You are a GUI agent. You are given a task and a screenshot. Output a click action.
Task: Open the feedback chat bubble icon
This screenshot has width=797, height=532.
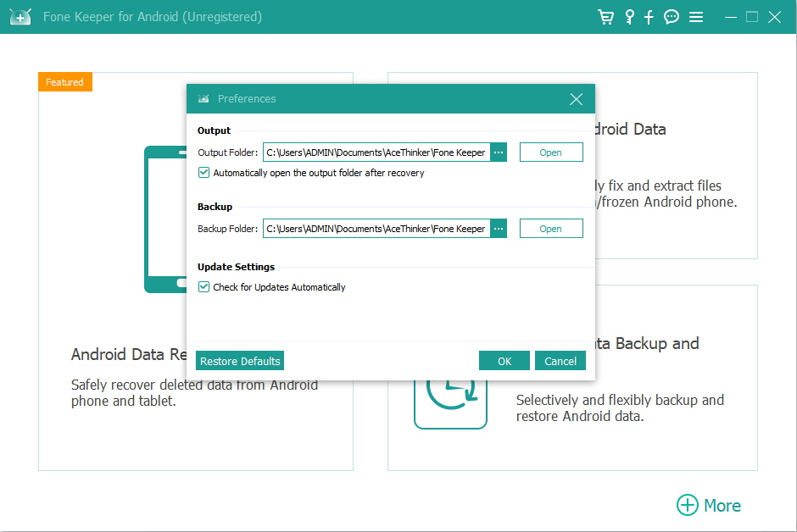point(672,17)
